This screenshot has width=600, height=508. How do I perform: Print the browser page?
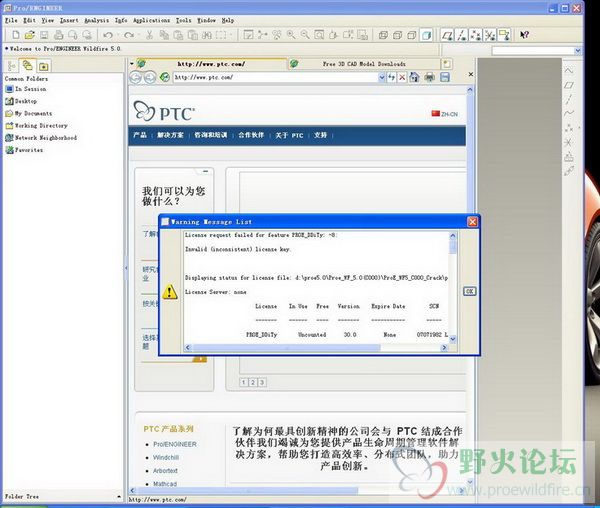pos(430,77)
